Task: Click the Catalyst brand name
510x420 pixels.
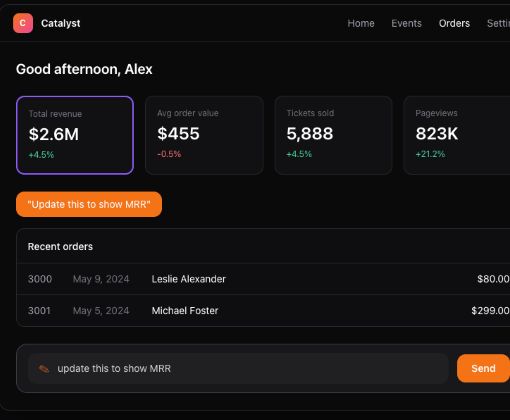Action: (x=61, y=23)
